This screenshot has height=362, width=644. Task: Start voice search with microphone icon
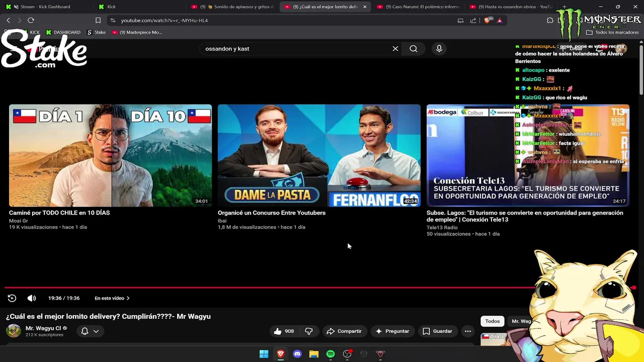click(x=439, y=49)
